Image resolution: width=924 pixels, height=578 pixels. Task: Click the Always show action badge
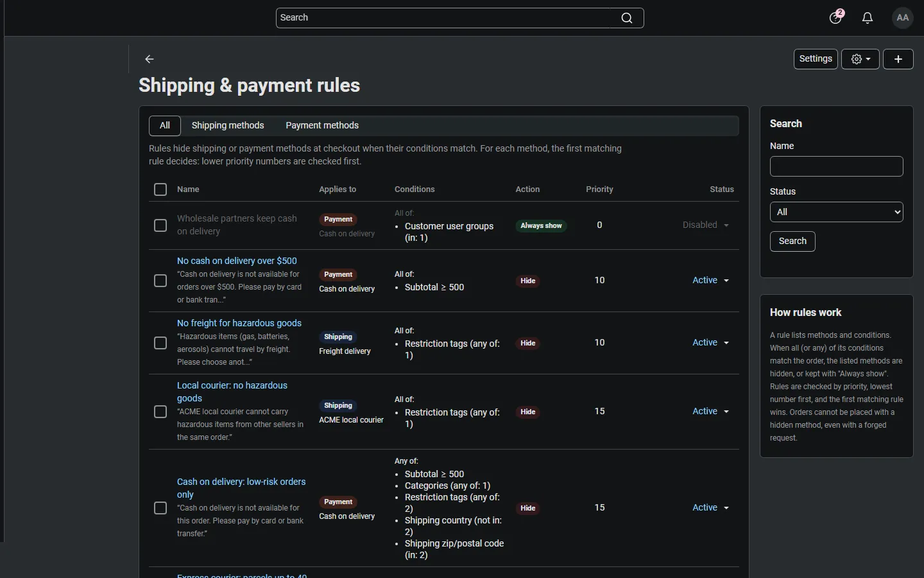[x=541, y=226]
